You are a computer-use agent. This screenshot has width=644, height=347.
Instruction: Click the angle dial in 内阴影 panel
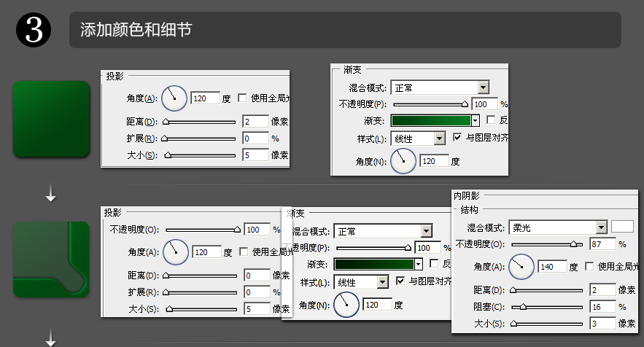tap(521, 267)
